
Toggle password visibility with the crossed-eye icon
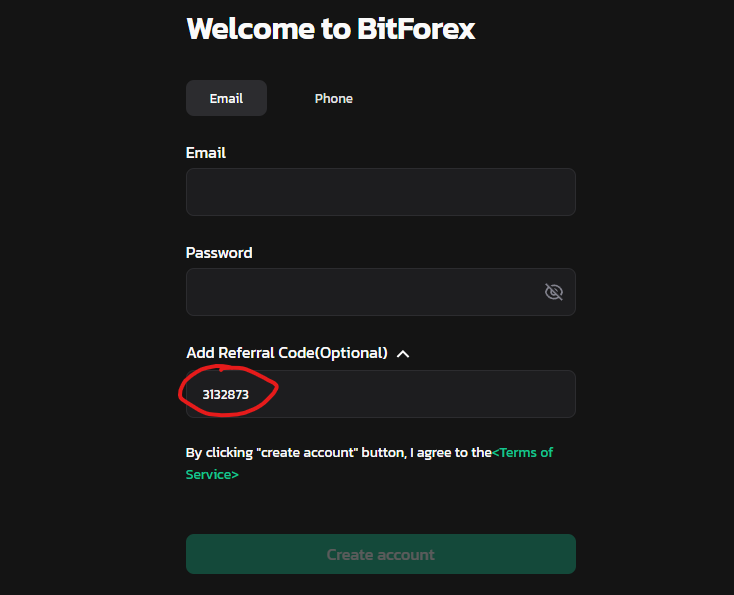pyautogui.click(x=553, y=292)
